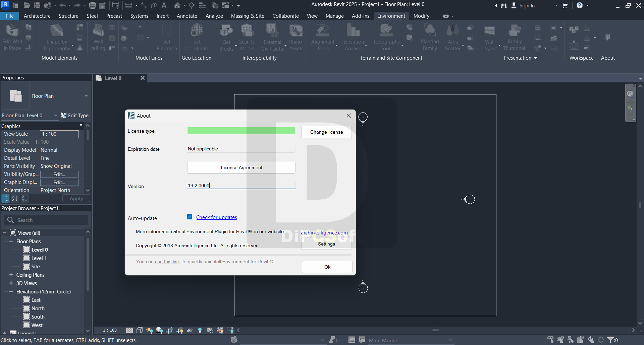Click the Family Thumbnail tool
The height and width of the screenshot is (345, 644).
[515, 38]
